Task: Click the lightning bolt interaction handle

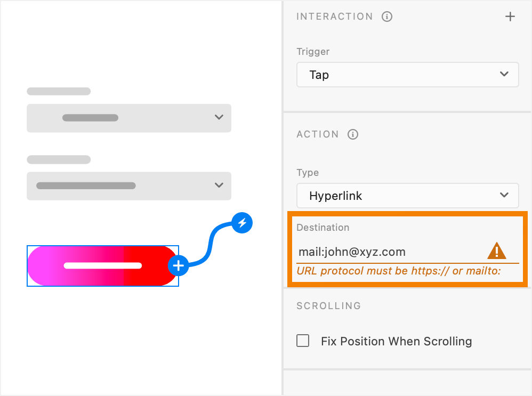Action: pyautogui.click(x=243, y=223)
